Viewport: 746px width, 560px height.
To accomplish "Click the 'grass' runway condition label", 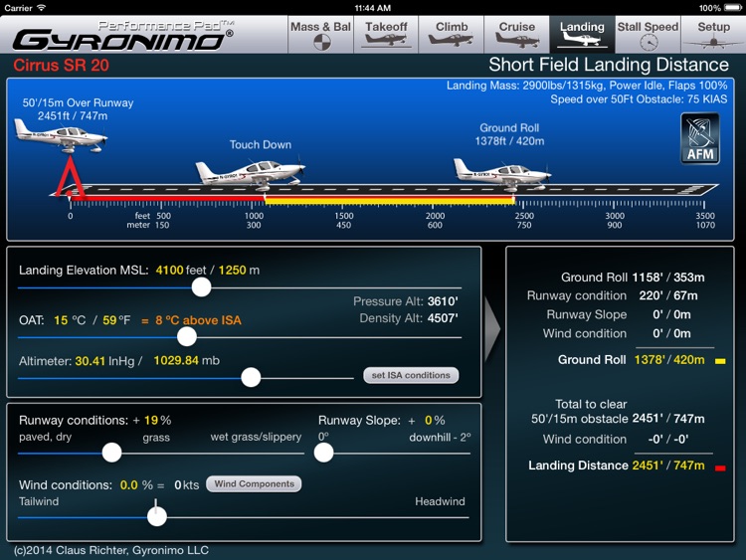I will pos(156,438).
